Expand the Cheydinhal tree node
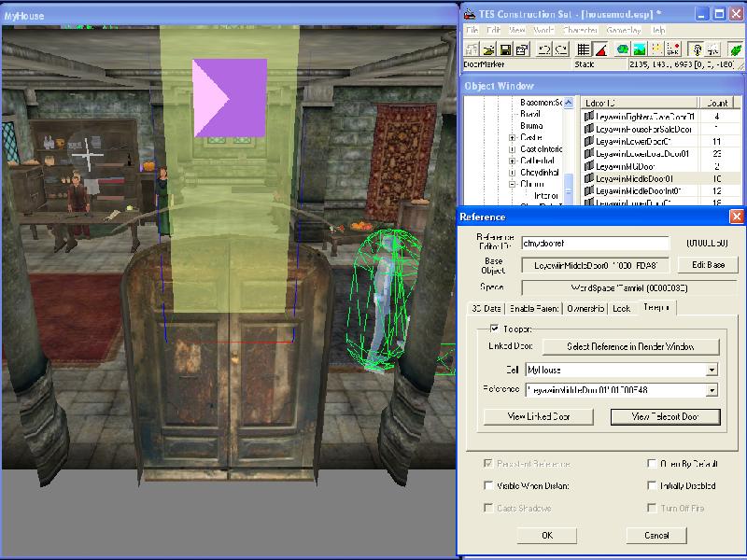The width and height of the screenshot is (747, 560). point(512,173)
